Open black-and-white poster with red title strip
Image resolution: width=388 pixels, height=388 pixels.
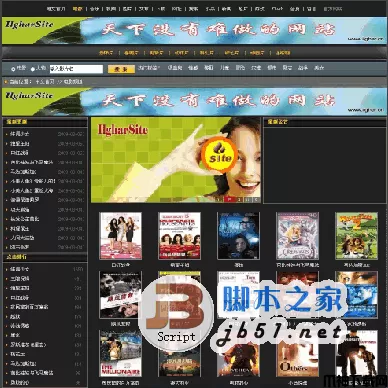(x=120, y=295)
